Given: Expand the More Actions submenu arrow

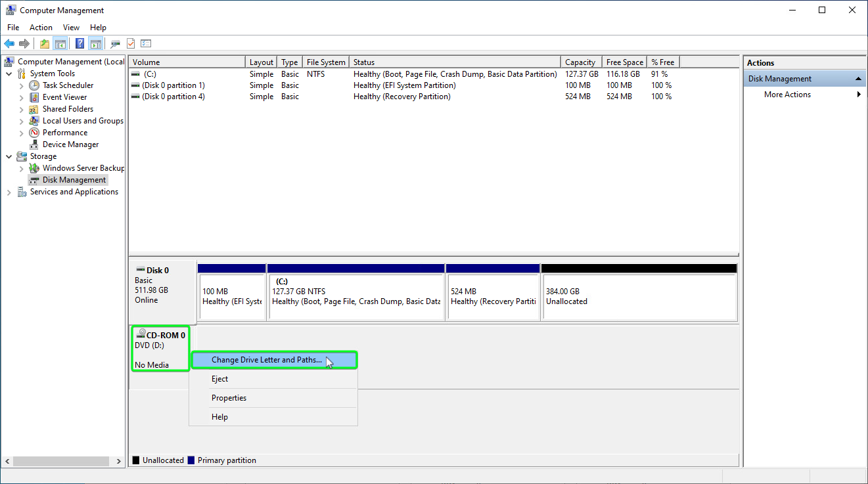Looking at the screenshot, I should click(x=859, y=95).
